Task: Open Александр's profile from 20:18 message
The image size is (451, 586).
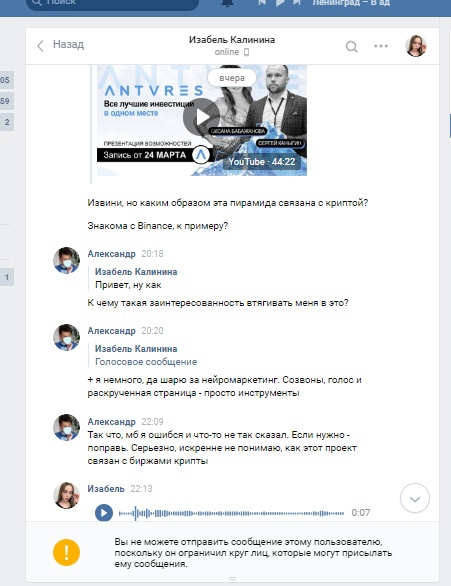Action: pos(111,254)
